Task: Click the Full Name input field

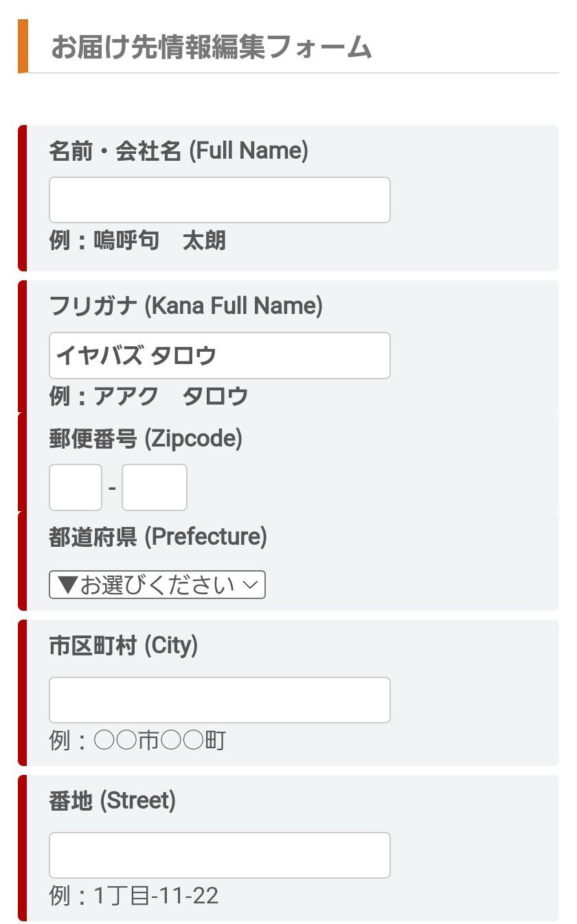Action: (219, 200)
